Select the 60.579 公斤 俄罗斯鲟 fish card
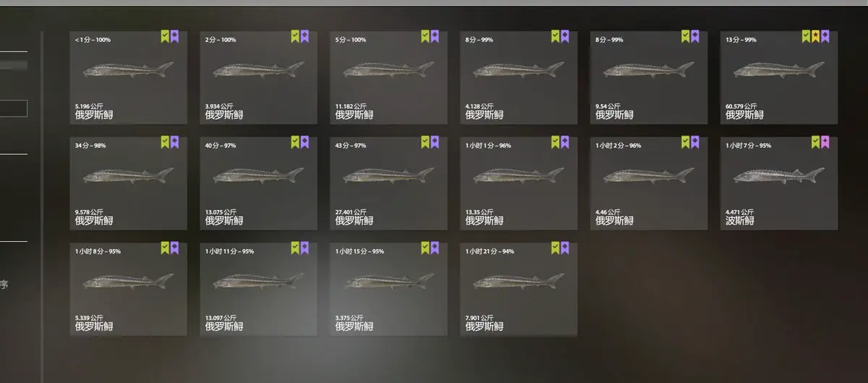This screenshot has height=383, width=868. coord(779,77)
